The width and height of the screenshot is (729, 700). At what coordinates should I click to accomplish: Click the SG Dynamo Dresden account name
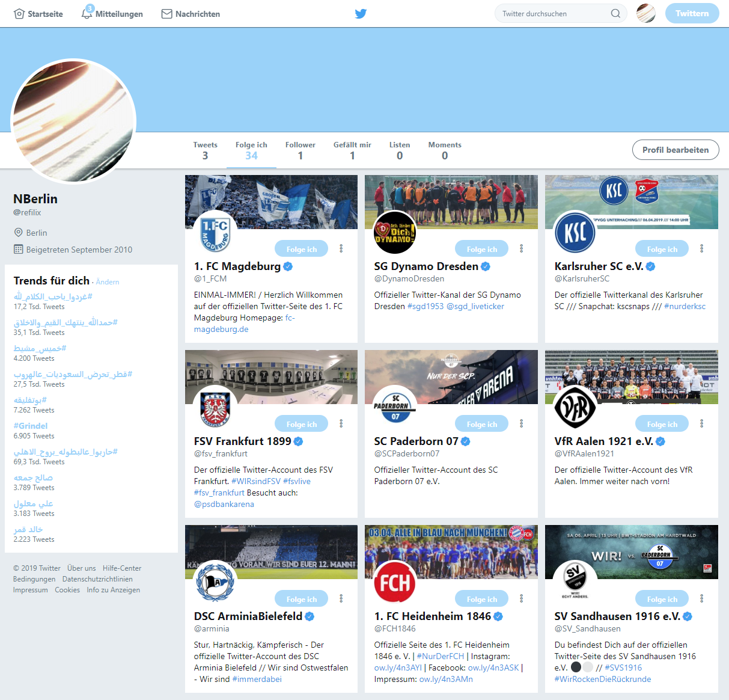426,266
